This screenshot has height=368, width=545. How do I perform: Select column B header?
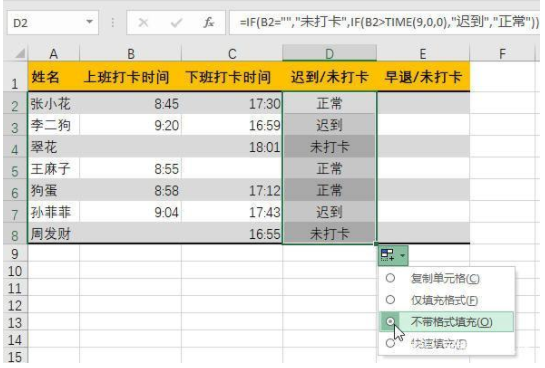tap(130, 54)
